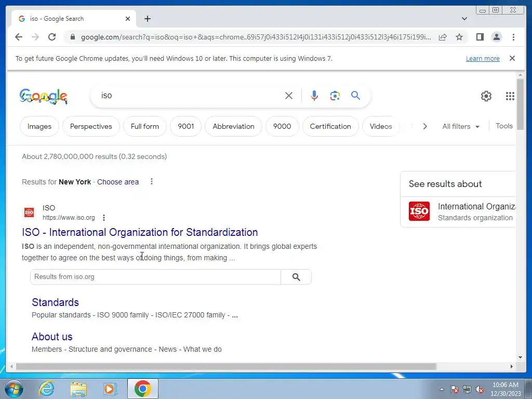Open the Chrome profile avatar

(496, 37)
